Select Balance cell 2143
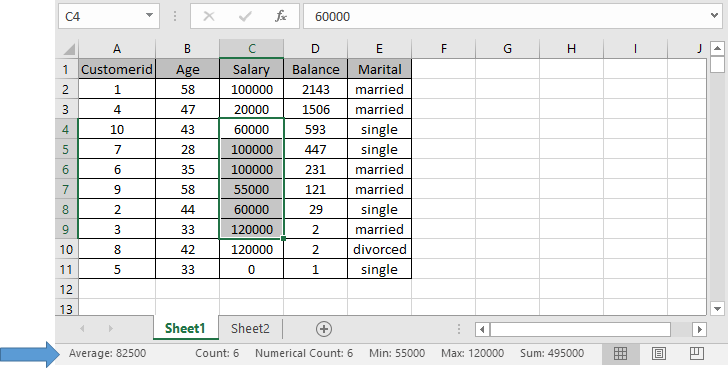The image size is (728, 369). 315,89
